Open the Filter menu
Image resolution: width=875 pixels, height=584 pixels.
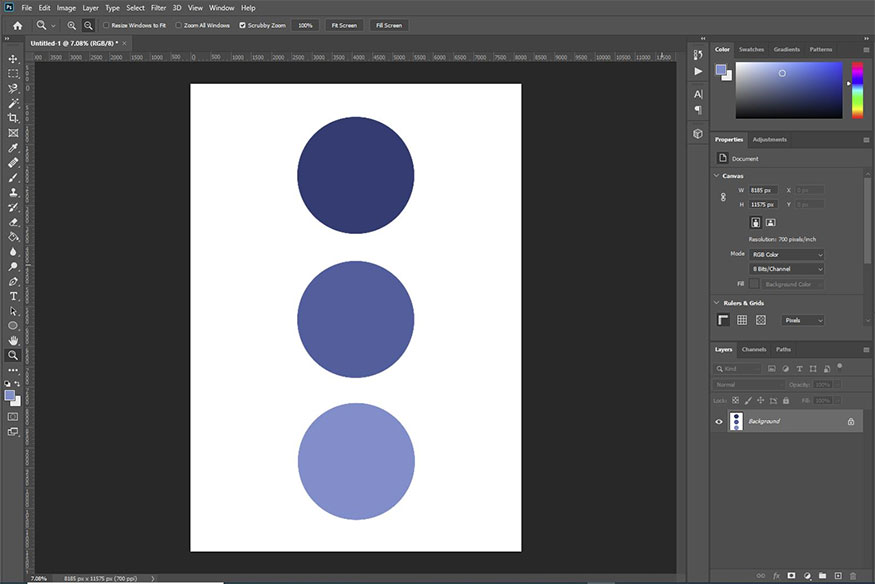click(158, 8)
